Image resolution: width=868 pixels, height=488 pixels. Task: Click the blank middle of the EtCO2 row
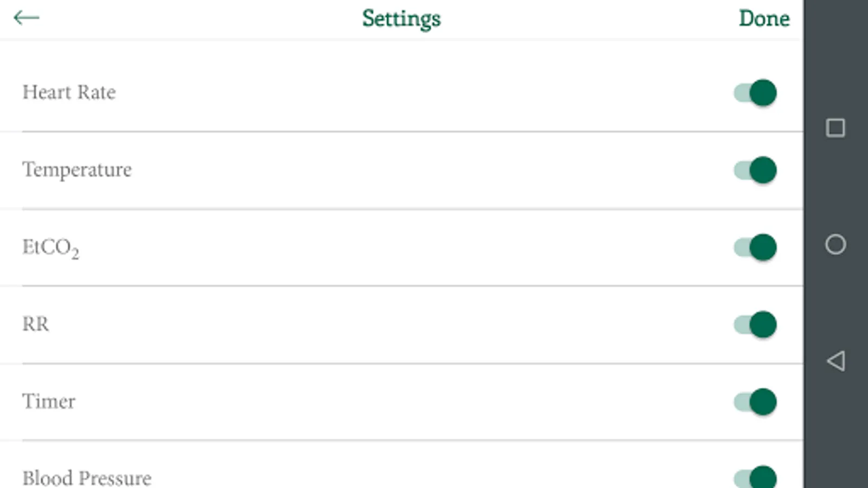[x=401, y=248]
